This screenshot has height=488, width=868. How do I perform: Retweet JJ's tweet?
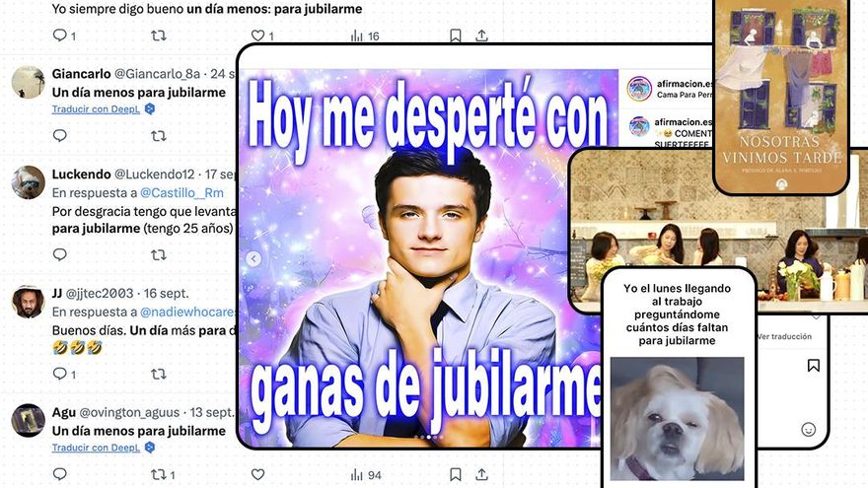click(x=159, y=374)
